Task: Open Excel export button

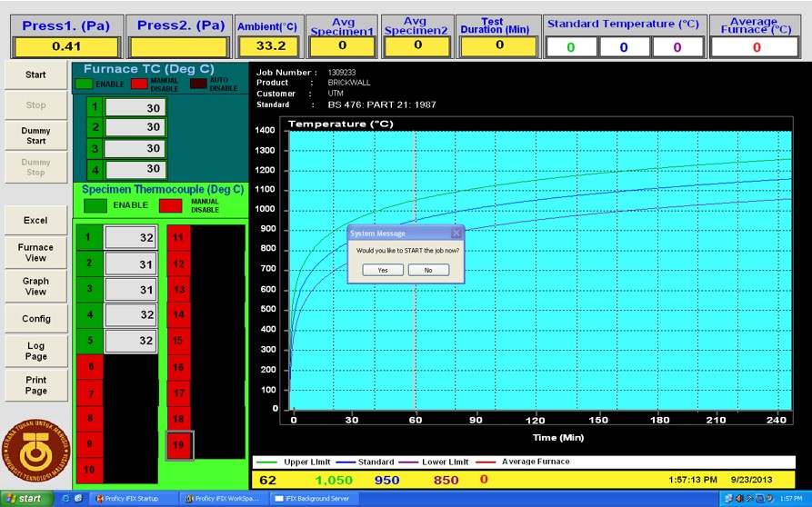Action: pyautogui.click(x=35, y=221)
